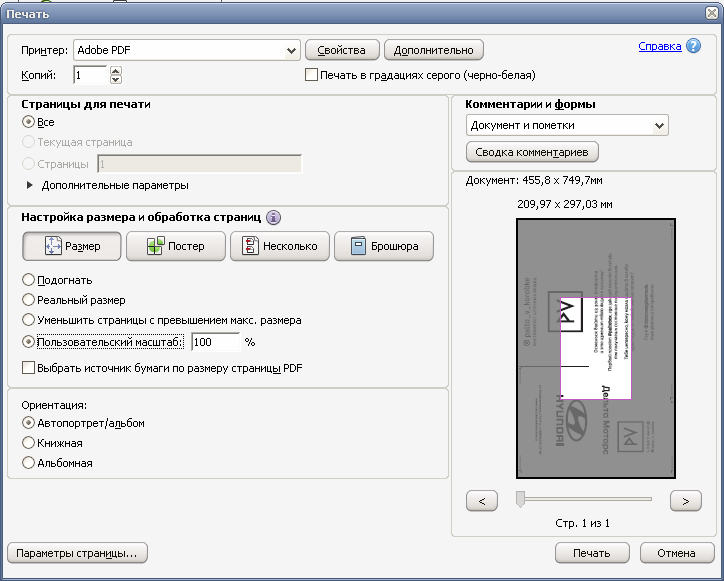The width and height of the screenshot is (724, 581).
Task: Click the info icon next to page sizing
Action: (273, 217)
